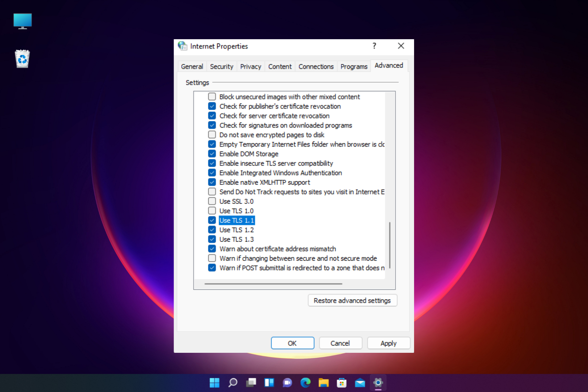Open the This PC desktop icon
The image size is (588, 392).
coord(23,21)
